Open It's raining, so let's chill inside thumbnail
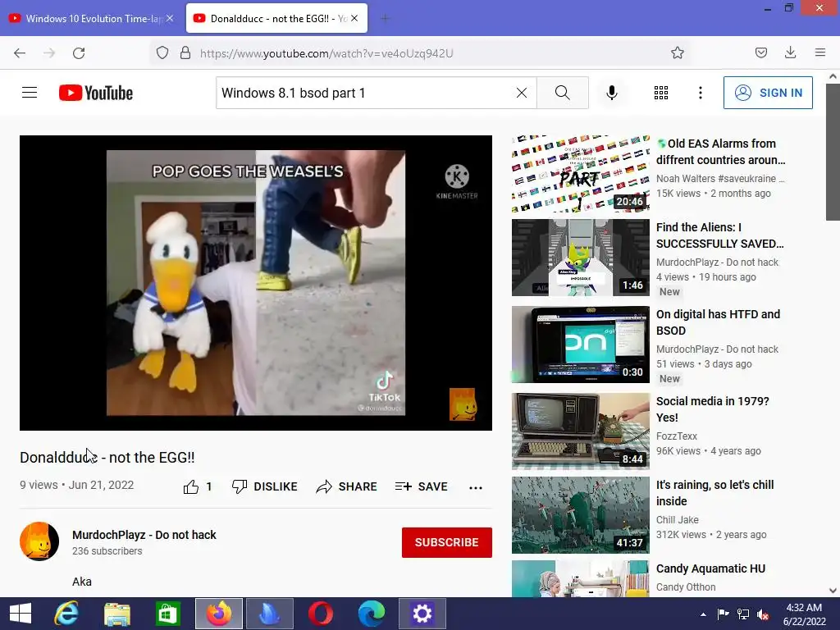Image resolution: width=840 pixels, height=630 pixels. pyautogui.click(x=580, y=515)
